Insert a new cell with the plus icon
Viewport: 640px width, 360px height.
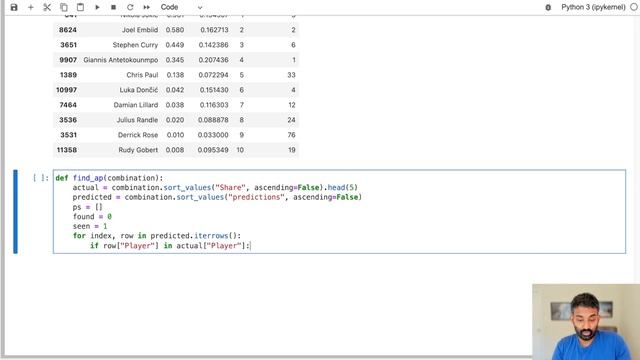31,7
